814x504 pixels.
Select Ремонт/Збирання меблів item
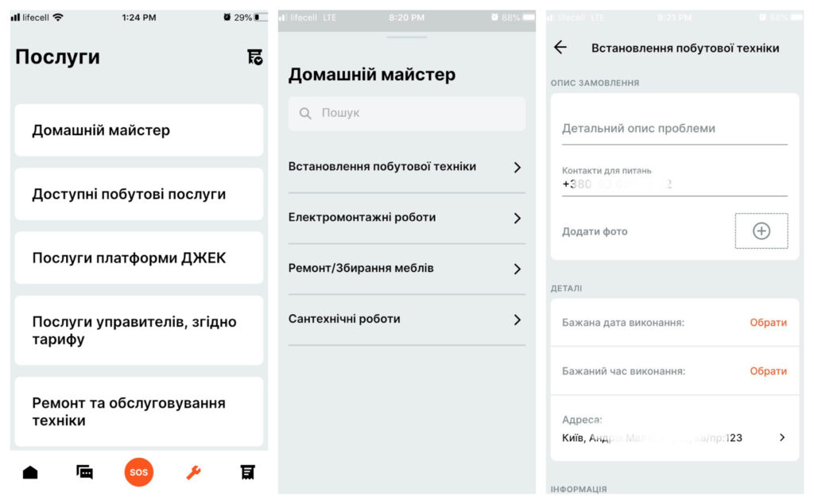[x=406, y=269]
